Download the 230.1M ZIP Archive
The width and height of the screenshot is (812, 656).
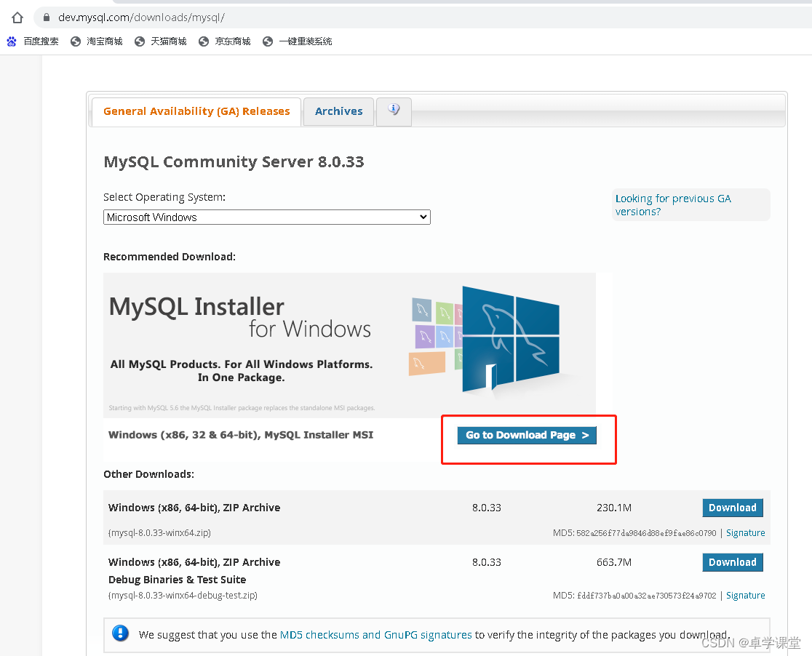[732, 508]
